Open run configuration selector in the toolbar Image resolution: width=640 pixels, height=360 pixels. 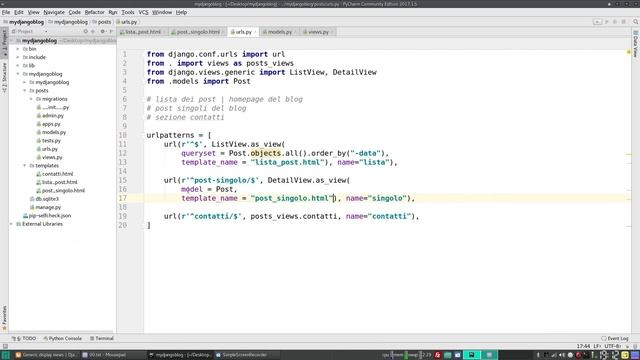pos(597,22)
